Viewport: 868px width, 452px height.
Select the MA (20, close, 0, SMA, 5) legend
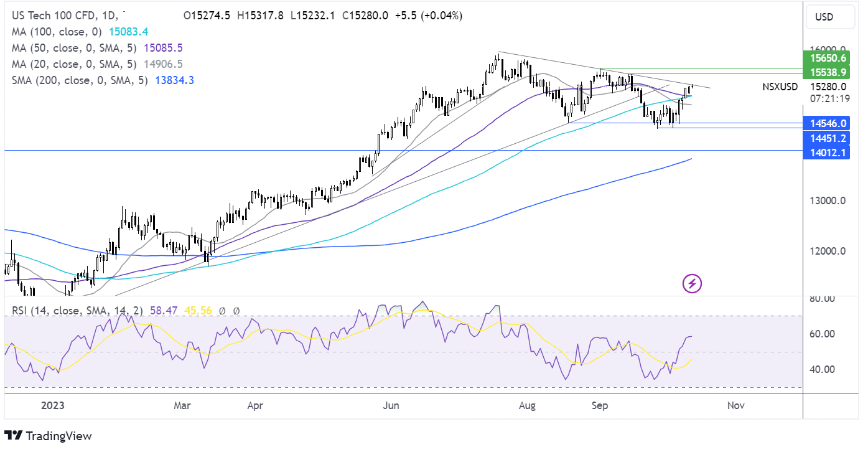coord(73,64)
